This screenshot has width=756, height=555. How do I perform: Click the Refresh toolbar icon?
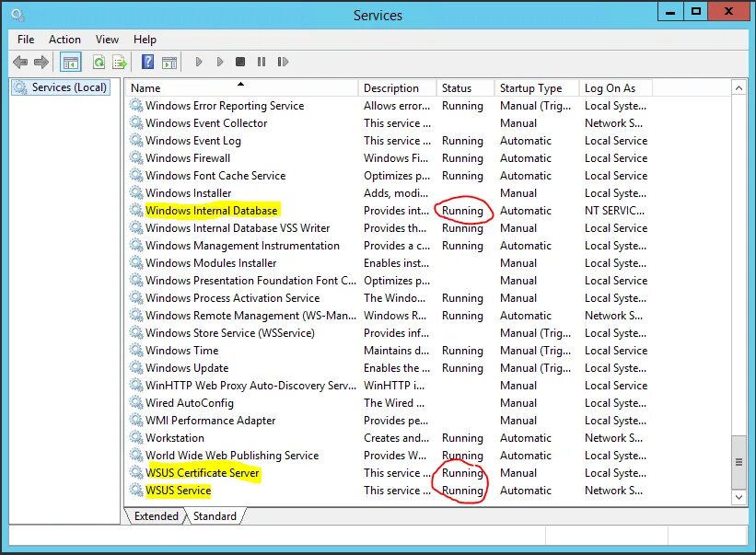99,63
